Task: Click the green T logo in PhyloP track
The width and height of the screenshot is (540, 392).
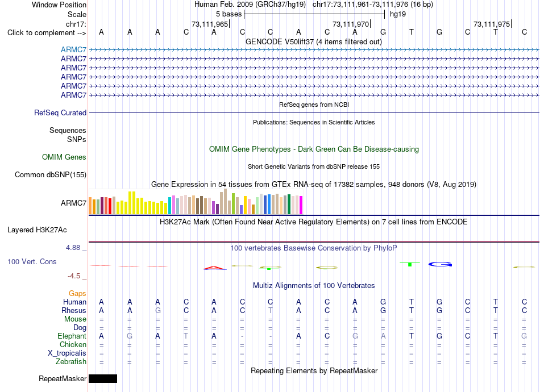Action: click(410, 264)
